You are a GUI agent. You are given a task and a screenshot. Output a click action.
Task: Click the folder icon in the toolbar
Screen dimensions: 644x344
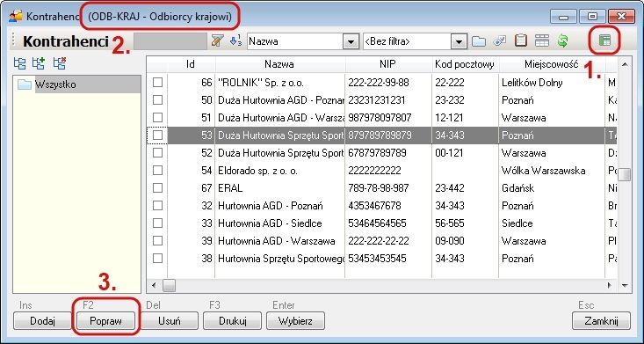tap(479, 41)
